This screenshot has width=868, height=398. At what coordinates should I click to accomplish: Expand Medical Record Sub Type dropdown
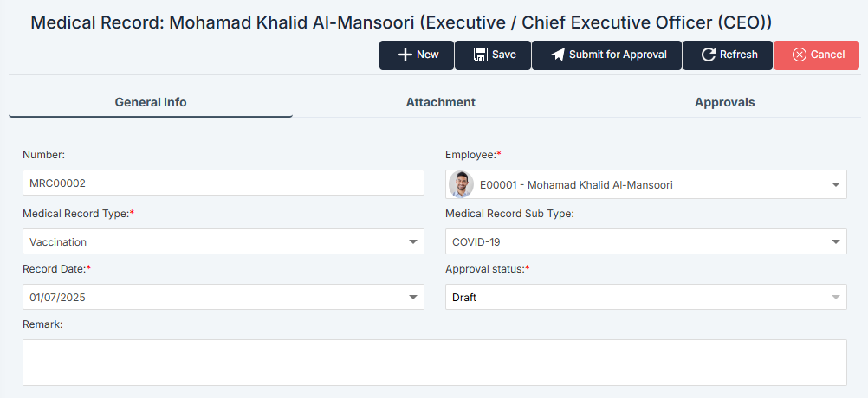(x=835, y=242)
